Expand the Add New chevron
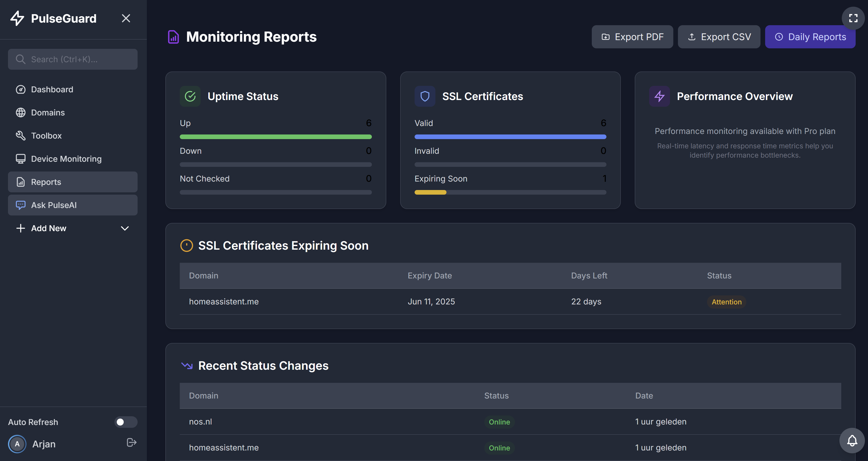The image size is (868, 461). (125, 228)
